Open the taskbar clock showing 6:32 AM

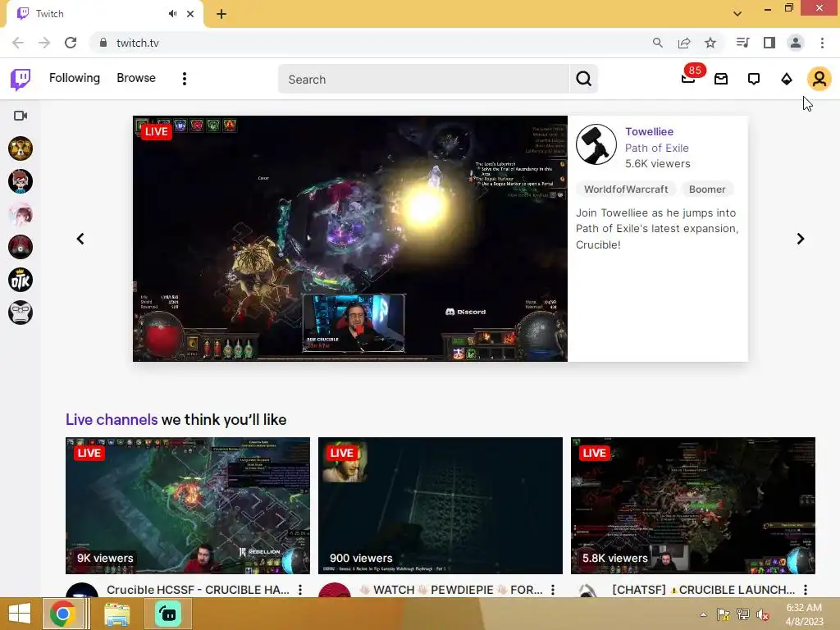click(x=804, y=614)
